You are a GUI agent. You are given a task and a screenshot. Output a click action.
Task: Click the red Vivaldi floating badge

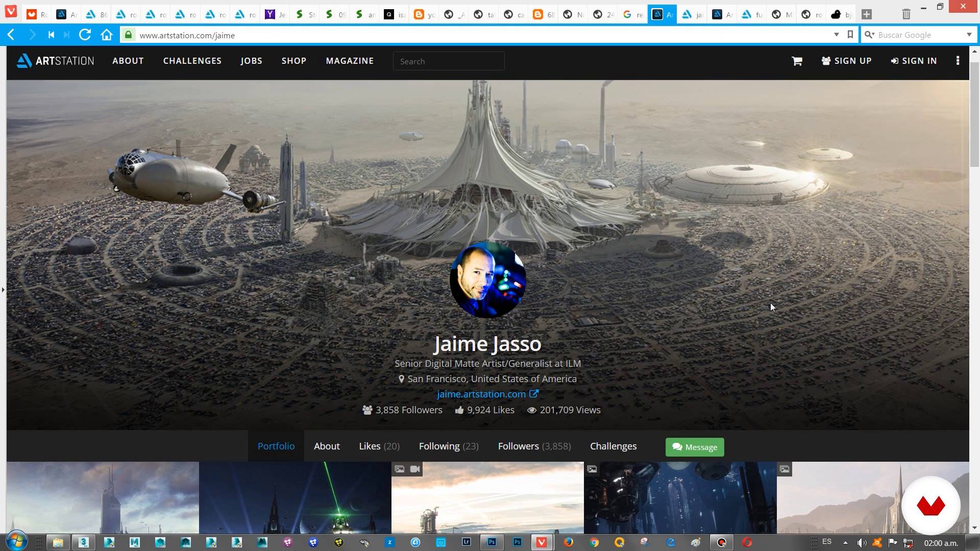click(x=930, y=506)
